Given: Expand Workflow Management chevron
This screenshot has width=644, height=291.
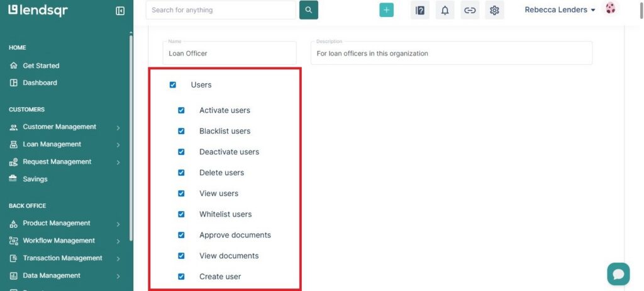Looking at the screenshot, I should pyautogui.click(x=118, y=242).
